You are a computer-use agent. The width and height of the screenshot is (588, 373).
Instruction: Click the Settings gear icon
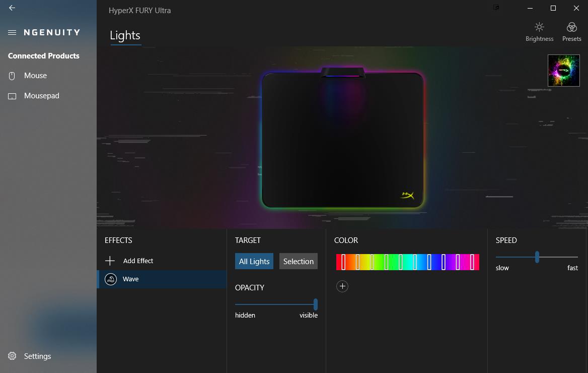tap(12, 356)
